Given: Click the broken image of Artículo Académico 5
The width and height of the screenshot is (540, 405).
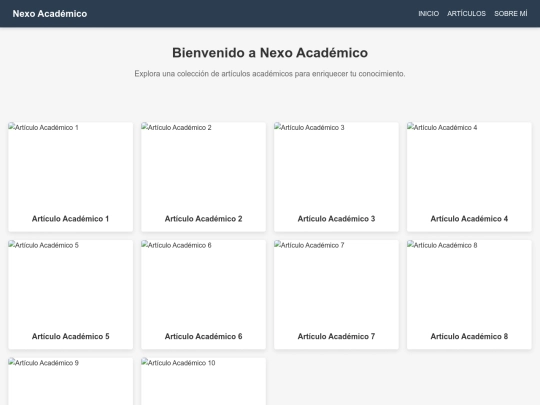Looking at the screenshot, I should click(71, 282).
